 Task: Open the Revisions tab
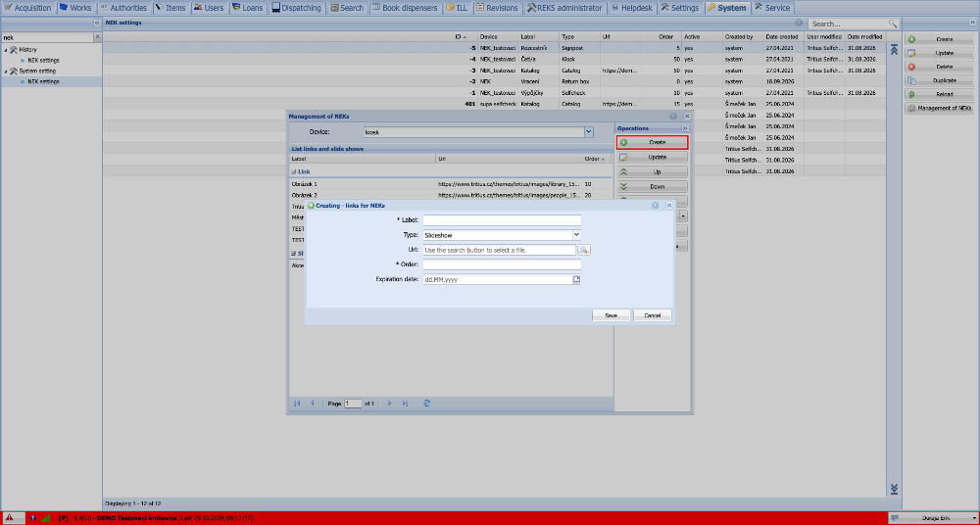[498, 8]
